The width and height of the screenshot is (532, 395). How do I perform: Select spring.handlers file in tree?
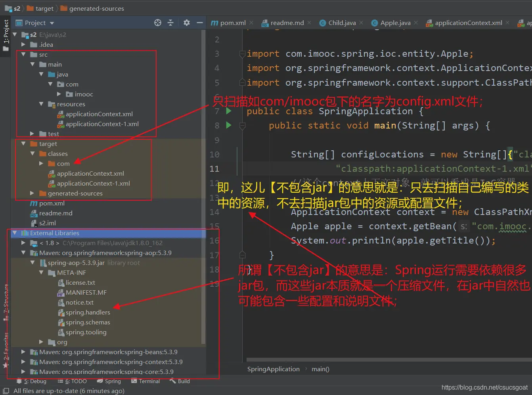coord(88,312)
